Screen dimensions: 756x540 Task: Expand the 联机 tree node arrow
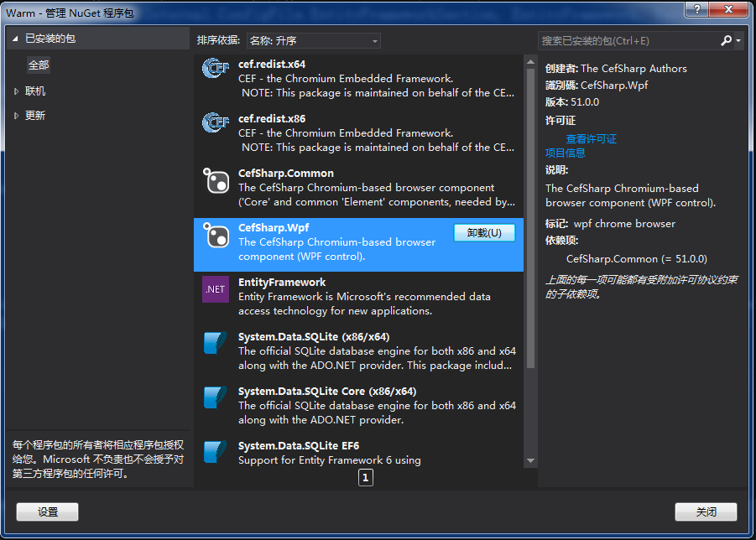[17, 91]
